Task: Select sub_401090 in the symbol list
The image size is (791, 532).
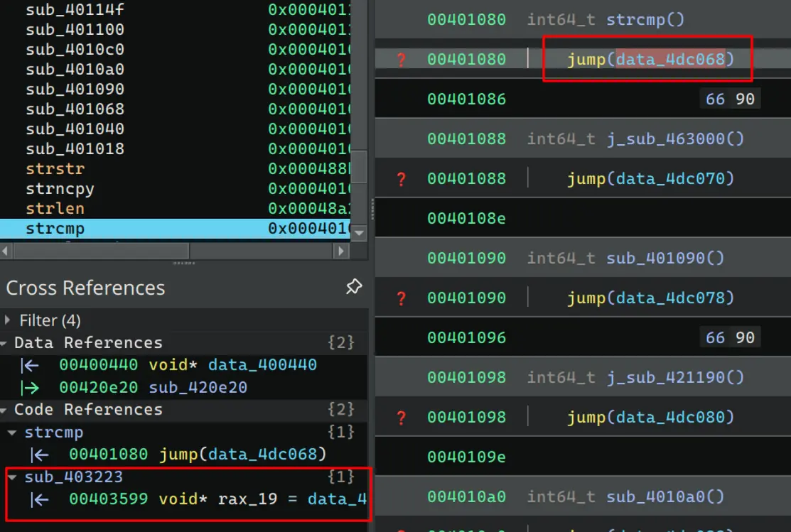Action: pos(75,89)
